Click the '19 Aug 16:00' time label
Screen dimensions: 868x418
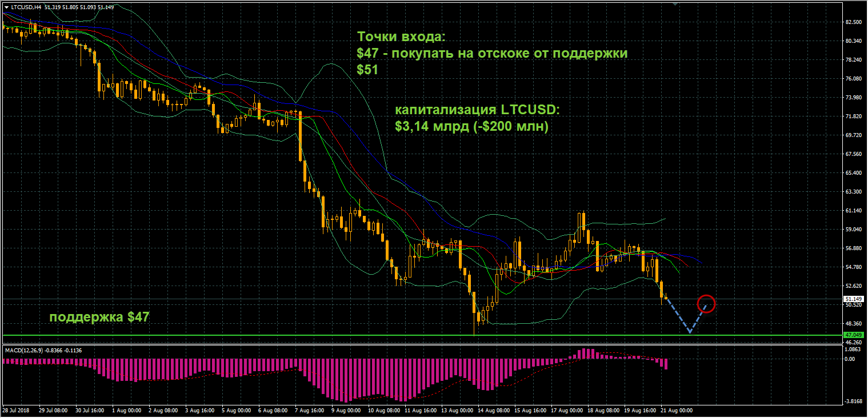640,410
